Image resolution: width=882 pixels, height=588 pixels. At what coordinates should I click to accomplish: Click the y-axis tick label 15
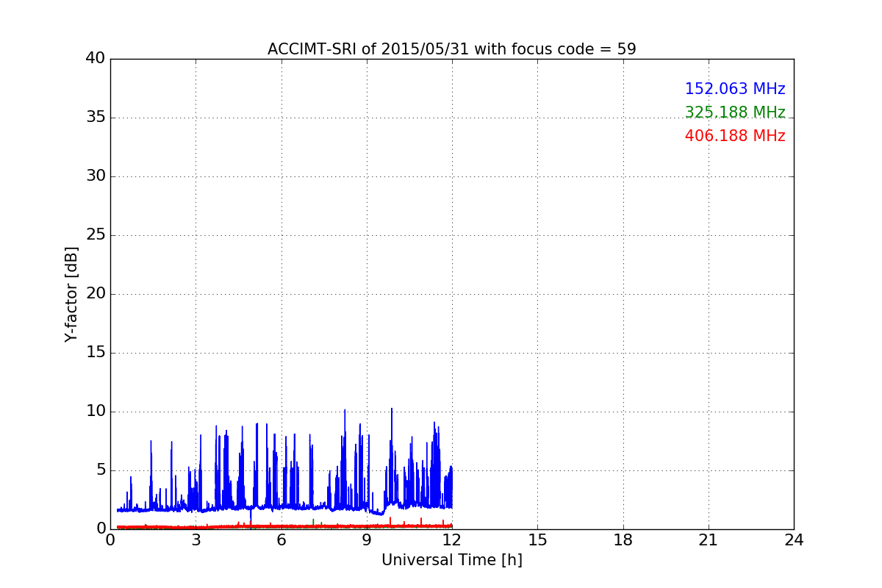pyautogui.click(x=96, y=353)
